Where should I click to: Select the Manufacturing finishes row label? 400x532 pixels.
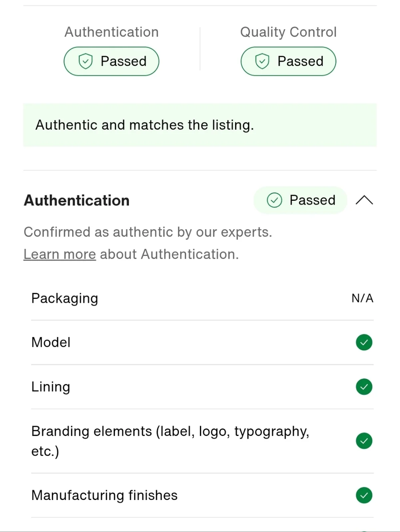[x=104, y=495]
